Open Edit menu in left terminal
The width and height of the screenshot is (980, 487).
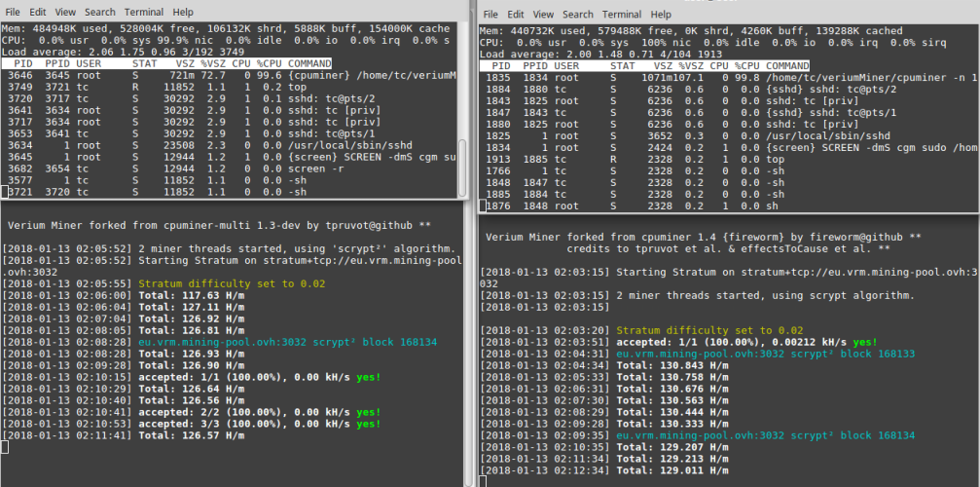point(38,12)
